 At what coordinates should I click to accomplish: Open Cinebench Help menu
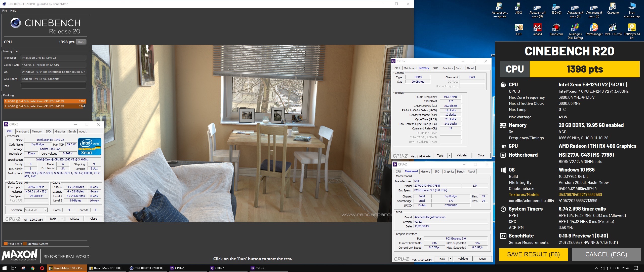[13, 11]
